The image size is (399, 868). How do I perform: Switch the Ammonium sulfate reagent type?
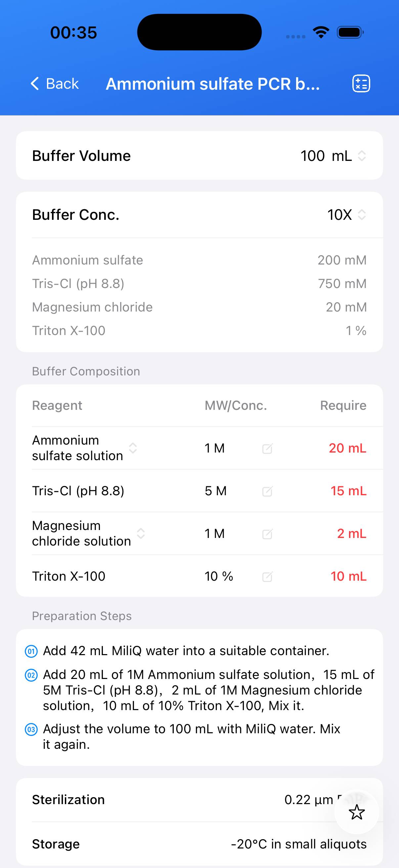click(x=133, y=448)
